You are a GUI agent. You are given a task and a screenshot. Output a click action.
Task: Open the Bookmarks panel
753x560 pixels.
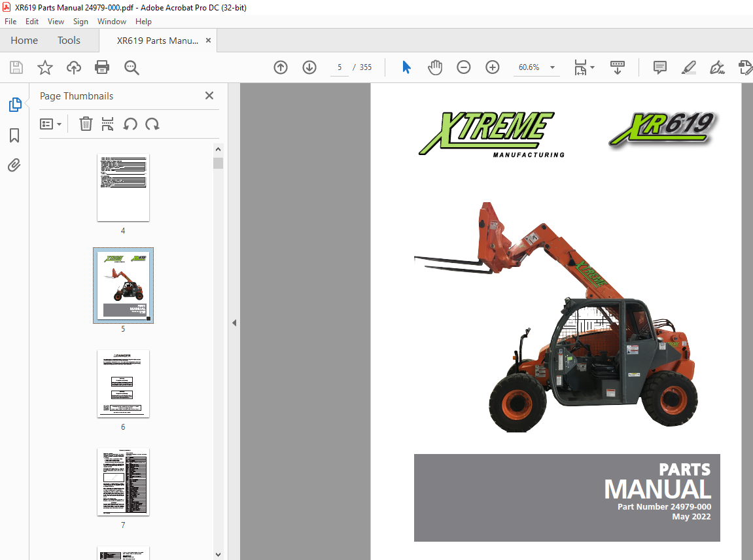[14, 135]
